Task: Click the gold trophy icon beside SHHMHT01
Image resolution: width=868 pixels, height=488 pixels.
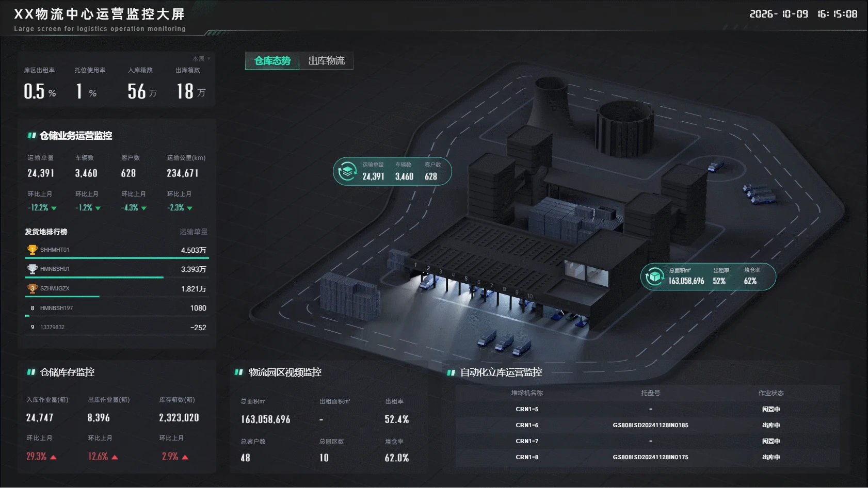Action: 32,250
